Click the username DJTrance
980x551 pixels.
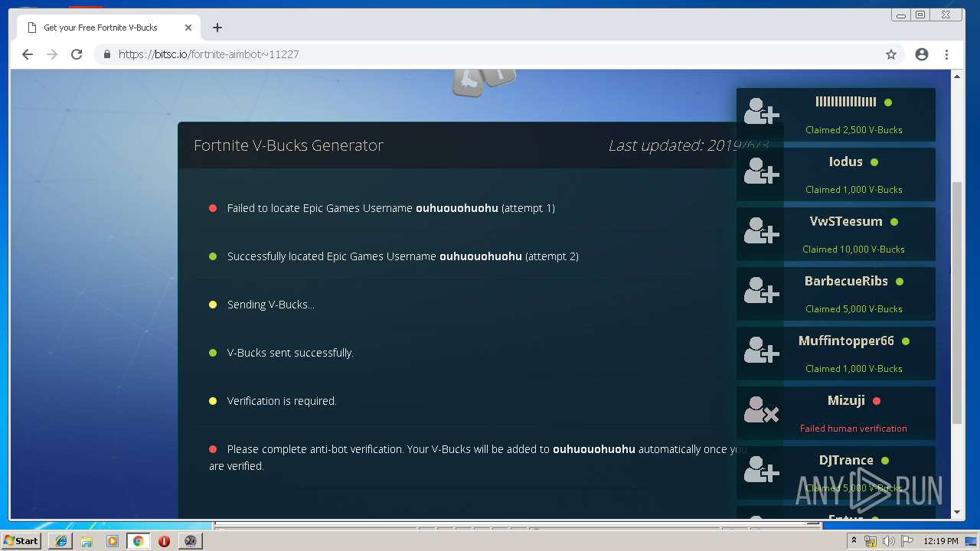tap(846, 460)
